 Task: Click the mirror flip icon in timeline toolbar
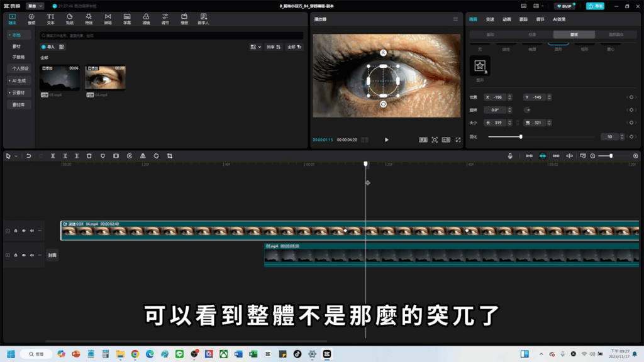pyautogui.click(x=143, y=156)
